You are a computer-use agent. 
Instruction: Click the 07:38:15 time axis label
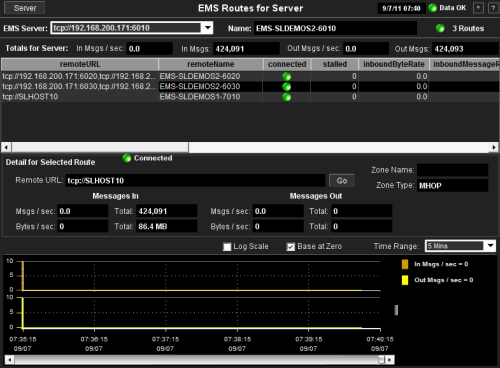pos(237,339)
